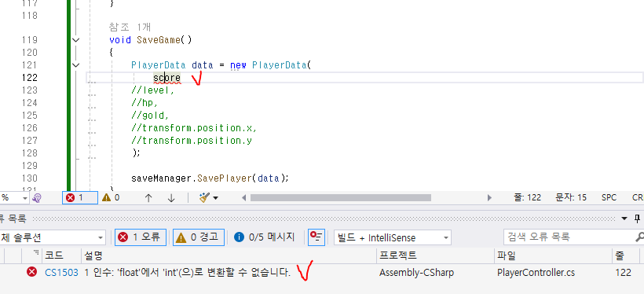Click 'saveManager.SavePlayer(data);' code line
The image size is (644, 294).
coord(210,178)
